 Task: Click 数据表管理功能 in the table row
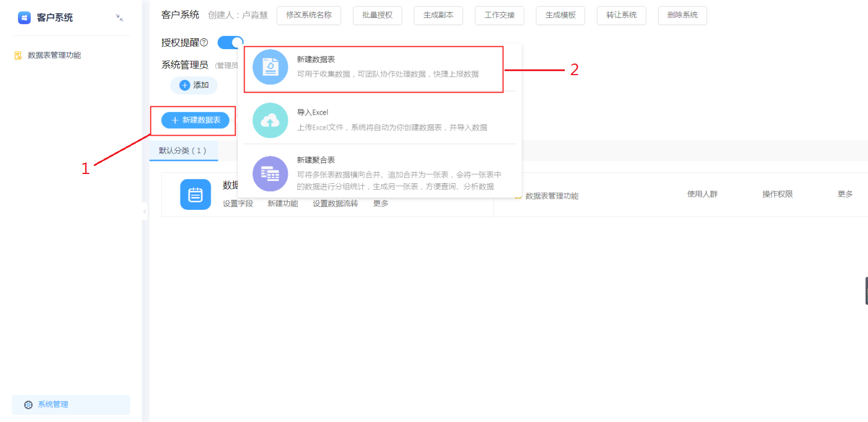551,196
